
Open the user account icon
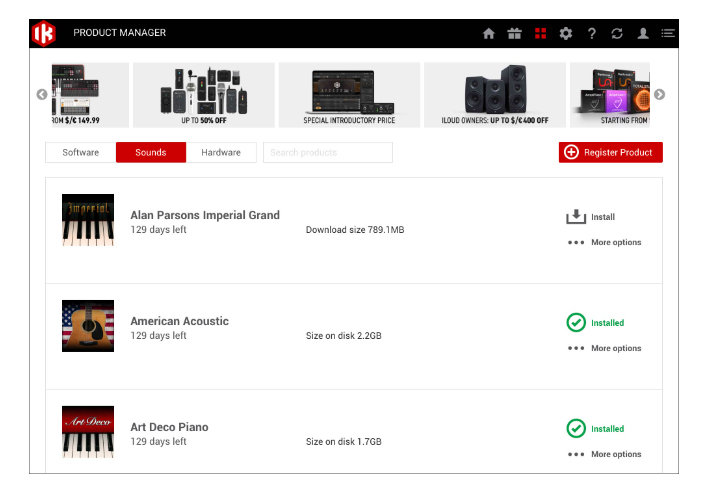[x=643, y=34]
